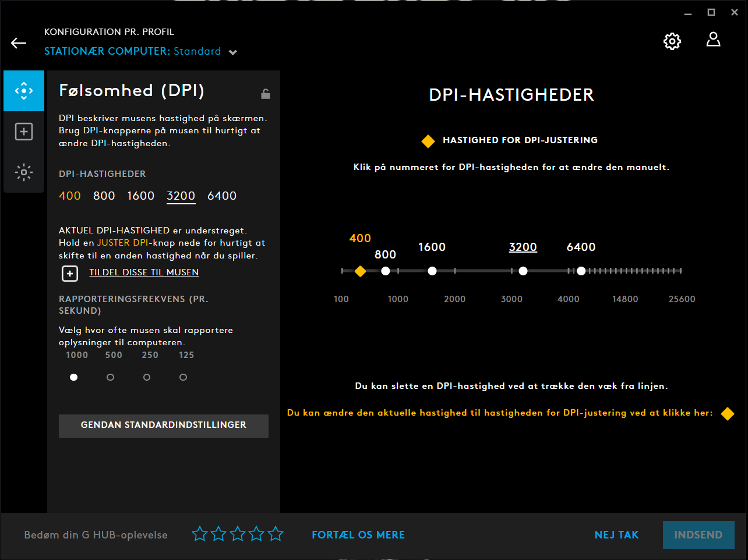Expand the Standard profile dropdown
The image size is (748, 560).
point(233,52)
